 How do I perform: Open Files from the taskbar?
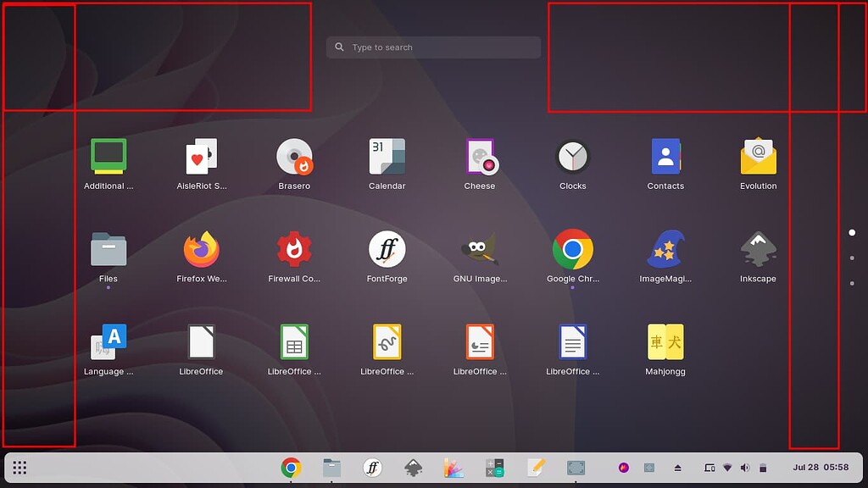(331, 468)
